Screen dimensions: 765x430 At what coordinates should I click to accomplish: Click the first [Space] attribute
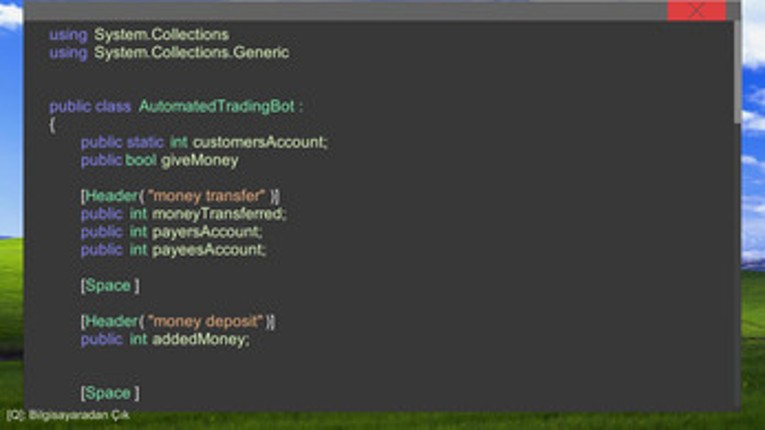point(109,286)
